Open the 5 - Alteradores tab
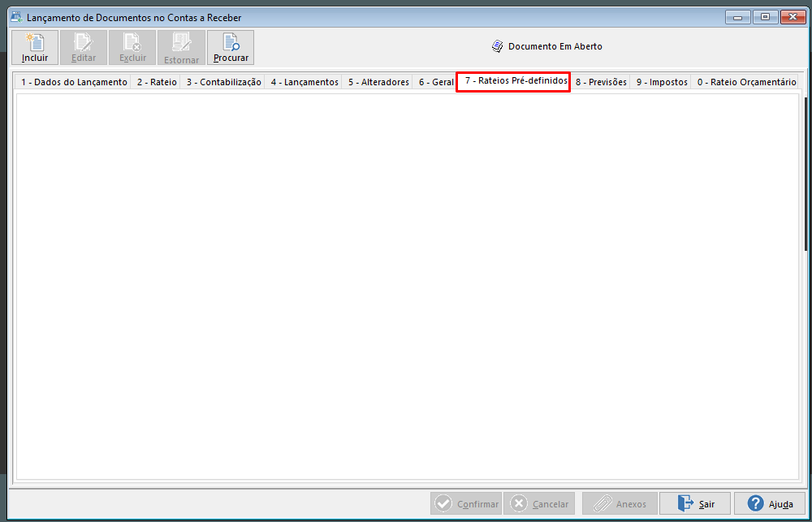This screenshot has width=812, height=522. click(378, 82)
